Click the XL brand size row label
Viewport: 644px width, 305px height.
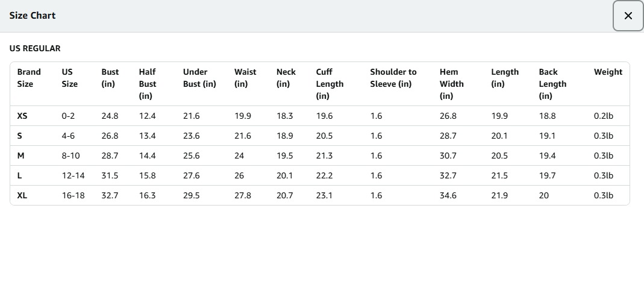click(22, 195)
